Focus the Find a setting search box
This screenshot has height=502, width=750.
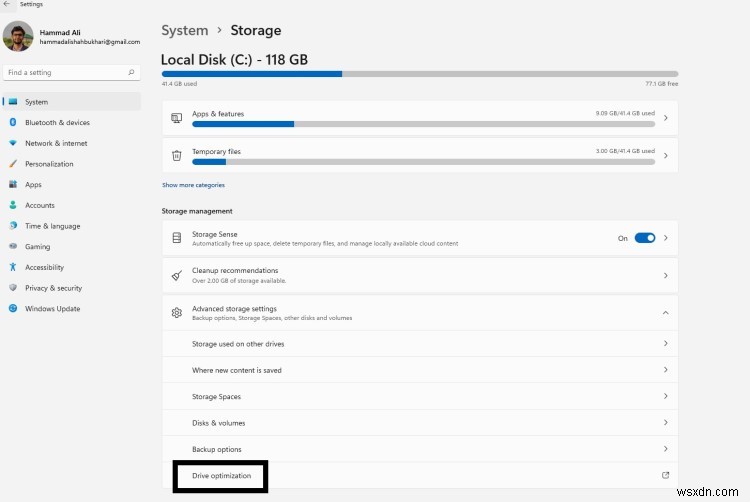72,72
